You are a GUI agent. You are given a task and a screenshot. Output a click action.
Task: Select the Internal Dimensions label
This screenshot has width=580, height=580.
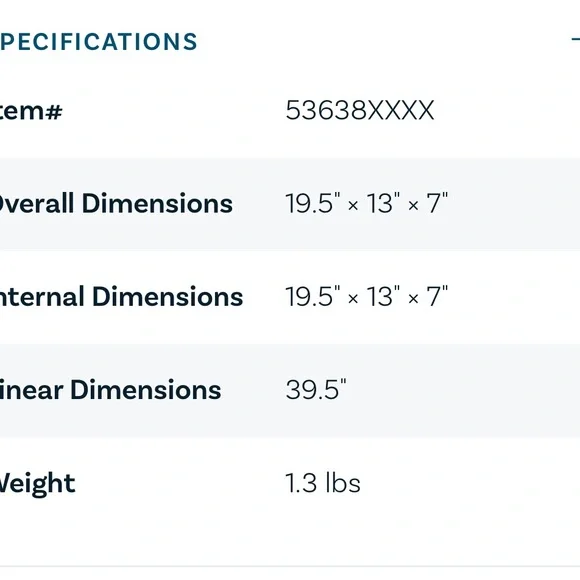coord(121,297)
